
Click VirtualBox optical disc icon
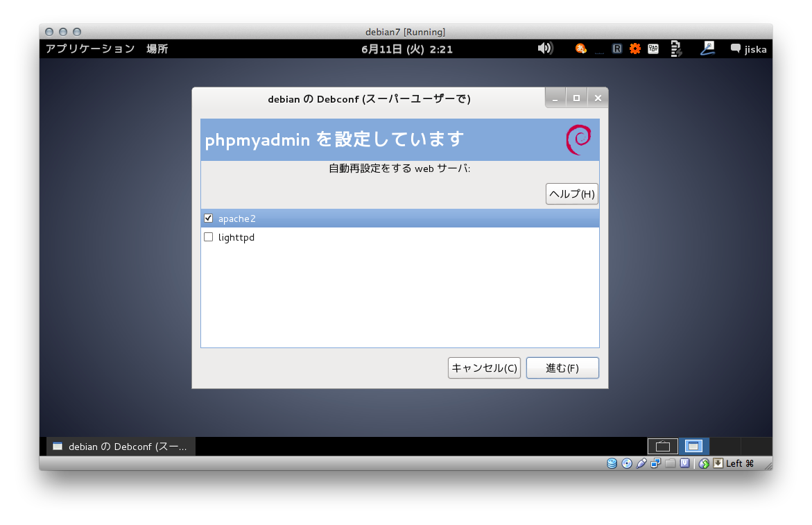point(627,463)
